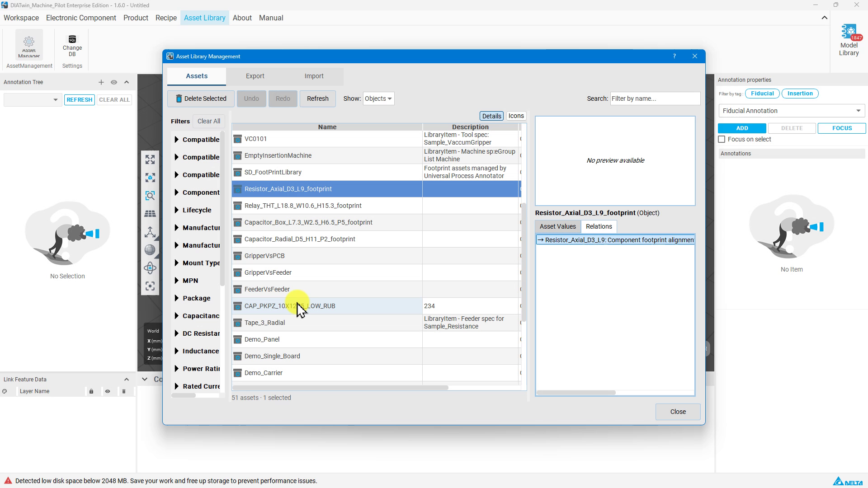Open the Electronic Component menu

click(81, 18)
